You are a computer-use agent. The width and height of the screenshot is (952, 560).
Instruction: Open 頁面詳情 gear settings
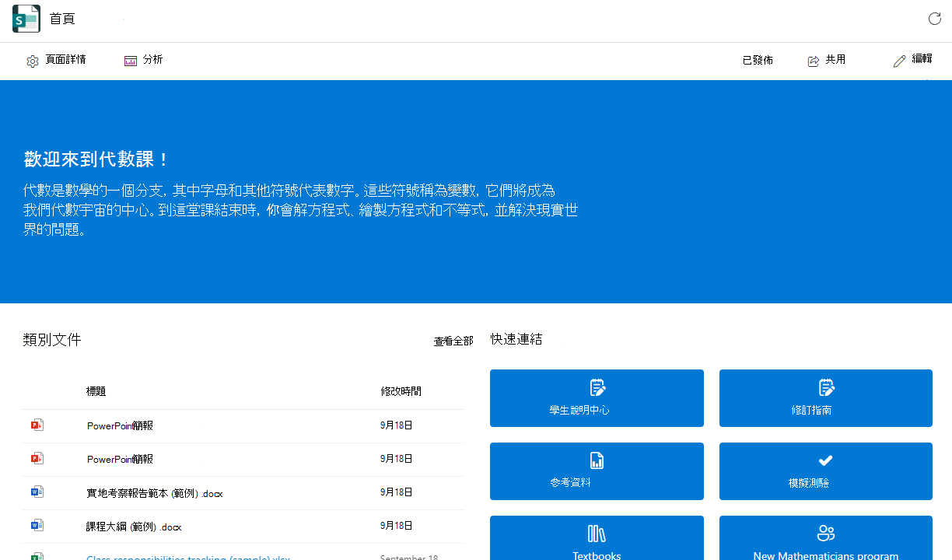pos(32,61)
